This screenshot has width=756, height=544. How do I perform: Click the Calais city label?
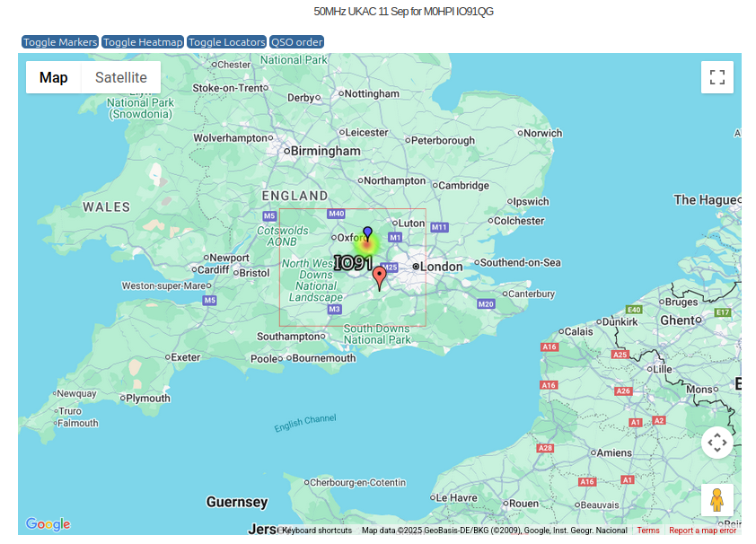click(578, 331)
